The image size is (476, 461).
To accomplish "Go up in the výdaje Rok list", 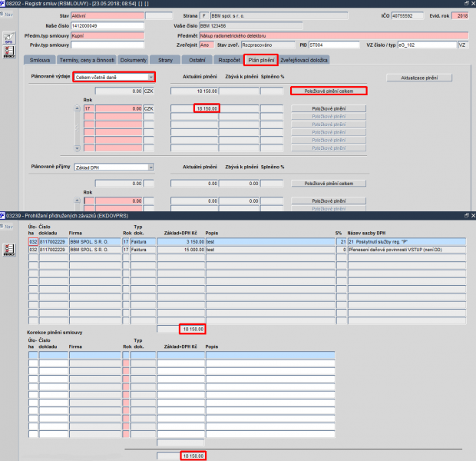I will point(77,108).
